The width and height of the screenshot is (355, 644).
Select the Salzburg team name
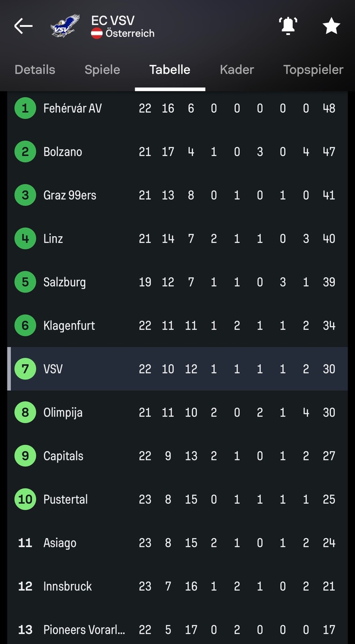(x=64, y=282)
